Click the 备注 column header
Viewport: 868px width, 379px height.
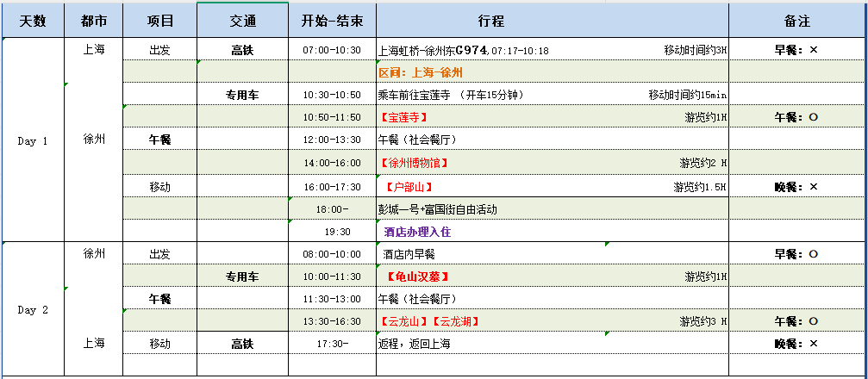pyautogui.click(x=797, y=21)
